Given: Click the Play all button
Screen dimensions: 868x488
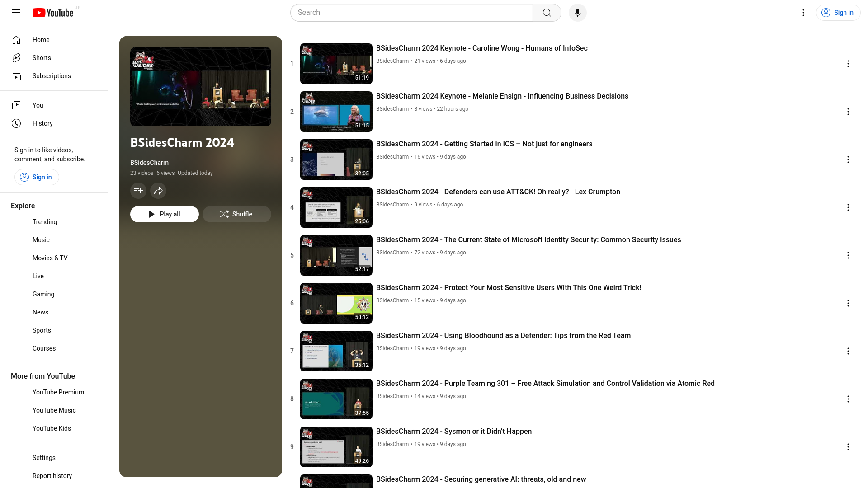Looking at the screenshot, I should click(165, 214).
